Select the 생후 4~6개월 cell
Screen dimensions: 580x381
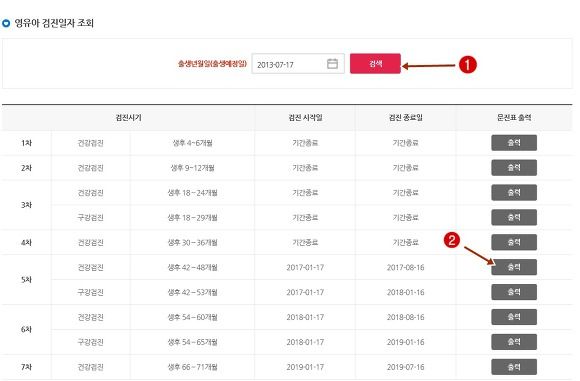(192, 143)
